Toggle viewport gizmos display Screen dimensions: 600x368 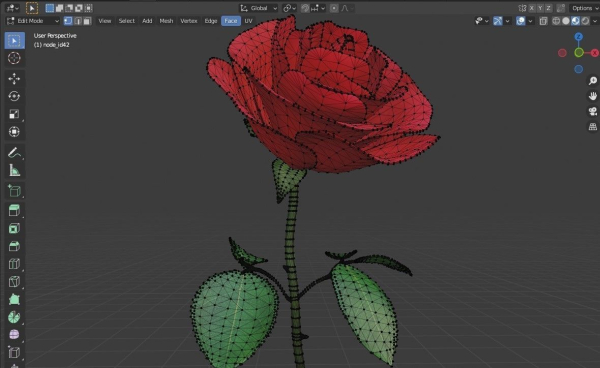[x=498, y=21]
